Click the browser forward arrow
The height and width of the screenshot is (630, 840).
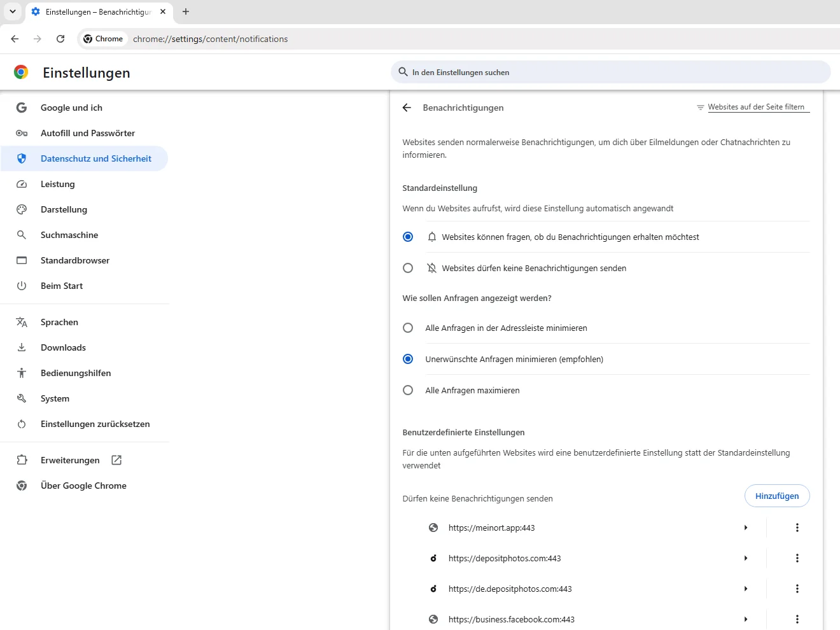coord(38,39)
